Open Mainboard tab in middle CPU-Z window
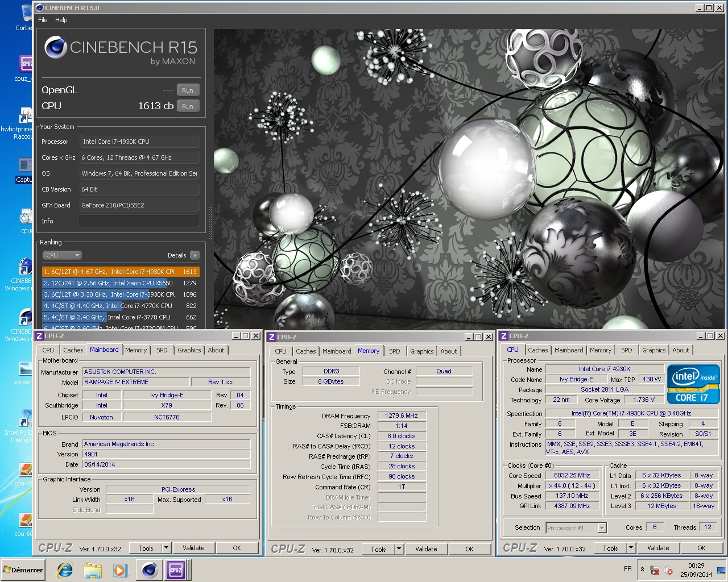 pos(337,351)
